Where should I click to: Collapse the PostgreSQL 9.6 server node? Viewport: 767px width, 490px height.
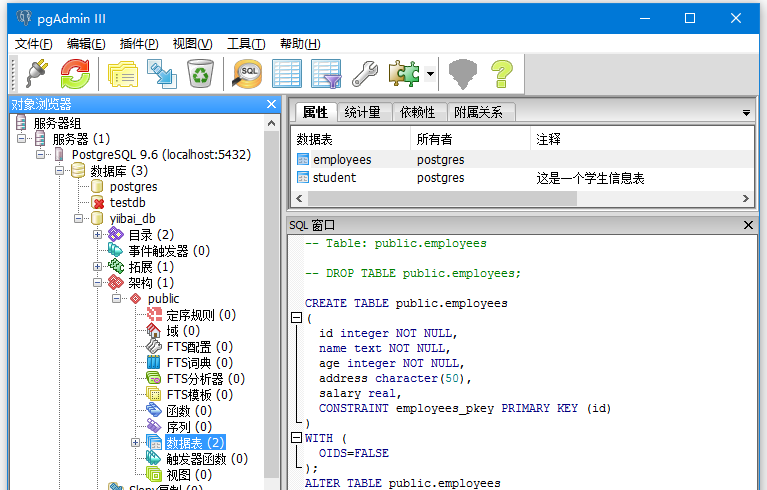pyautogui.click(x=41, y=155)
